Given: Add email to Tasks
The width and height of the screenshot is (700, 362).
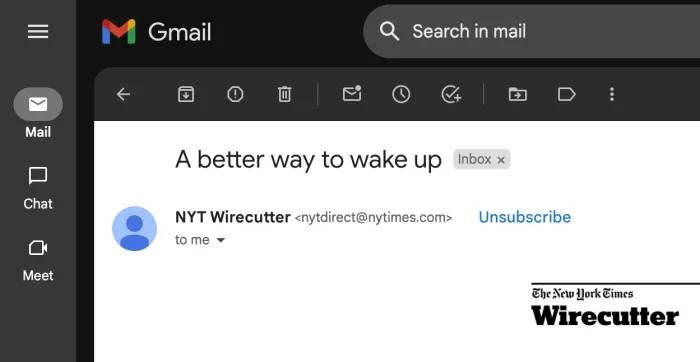Looking at the screenshot, I should pos(451,94).
